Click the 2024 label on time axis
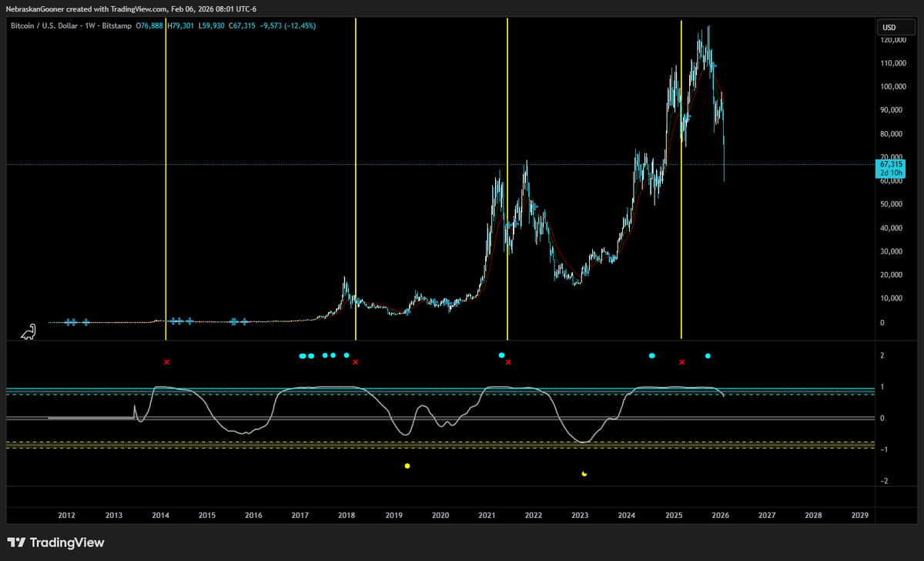The height and width of the screenshot is (561, 924). pos(627,516)
